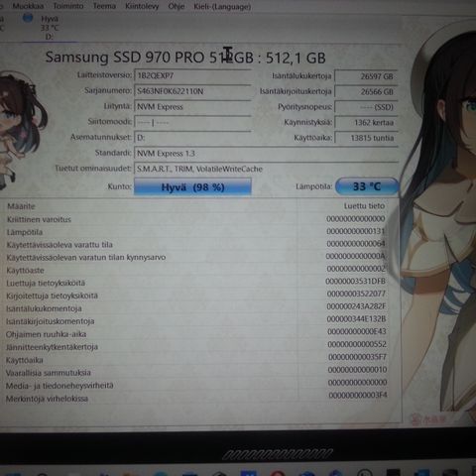Viewport: 476px width, 476px height.
Task: Open the Muokkaa menu
Action: (x=28, y=6)
